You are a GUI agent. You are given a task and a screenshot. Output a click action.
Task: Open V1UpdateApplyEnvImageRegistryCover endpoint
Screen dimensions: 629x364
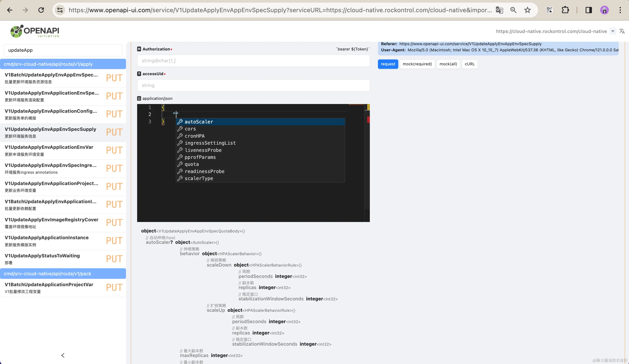pos(63,223)
